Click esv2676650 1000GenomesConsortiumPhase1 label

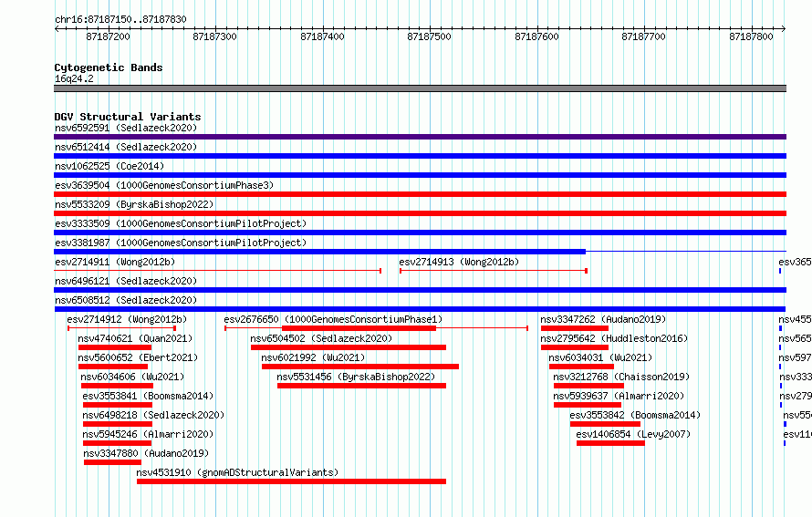click(x=334, y=319)
